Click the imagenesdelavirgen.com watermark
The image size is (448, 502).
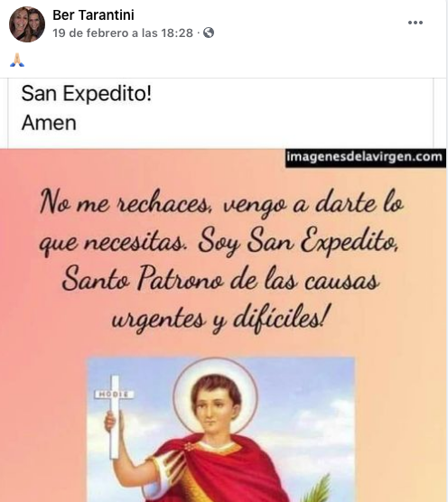tap(366, 158)
